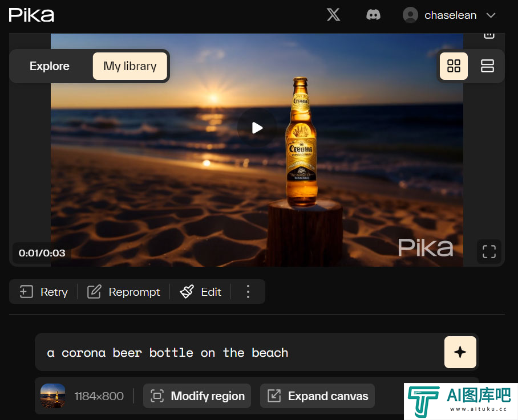Expand the chaselean account dropdown chevron
The width and height of the screenshot is (518, 420).
click(491, 15)
